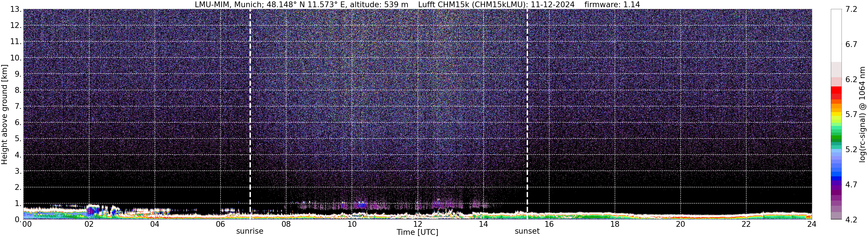This screenshot has height=238, width=868.
Task: Click the x-axis tick label '18'
Action: click(x=614, y=224)
